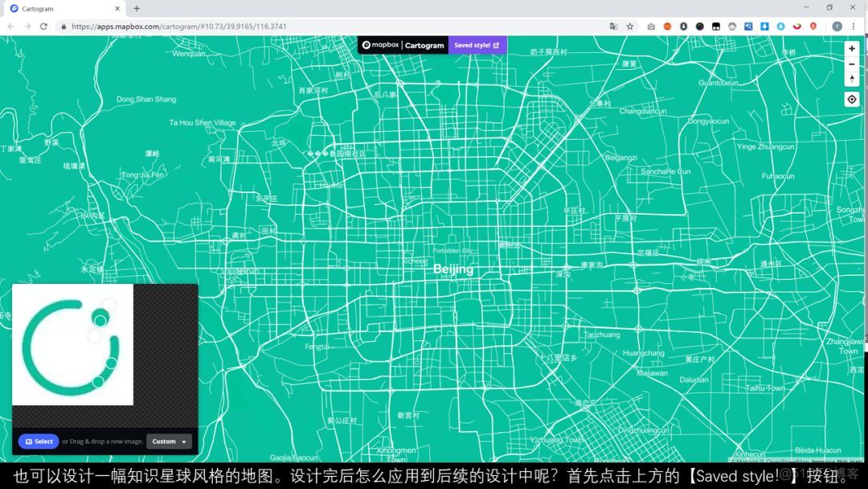
Task: Click the Select button to upload an image
Action: tap(39, 441)
